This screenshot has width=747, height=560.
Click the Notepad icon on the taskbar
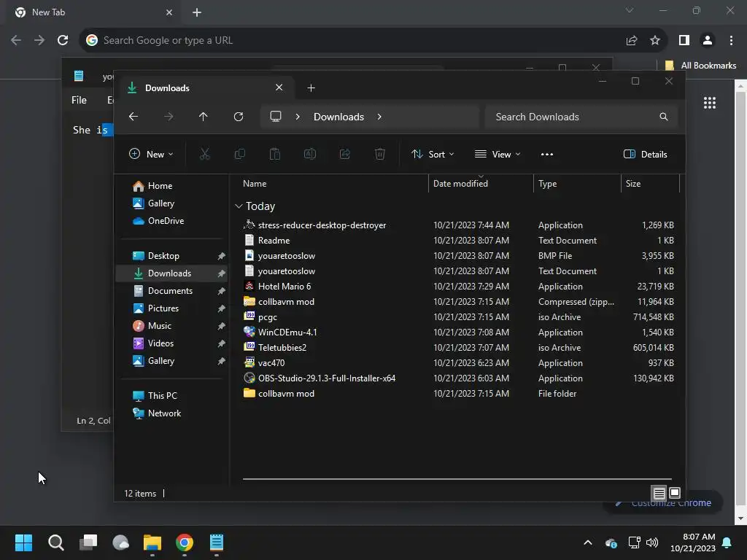click(x=216, y=542)
